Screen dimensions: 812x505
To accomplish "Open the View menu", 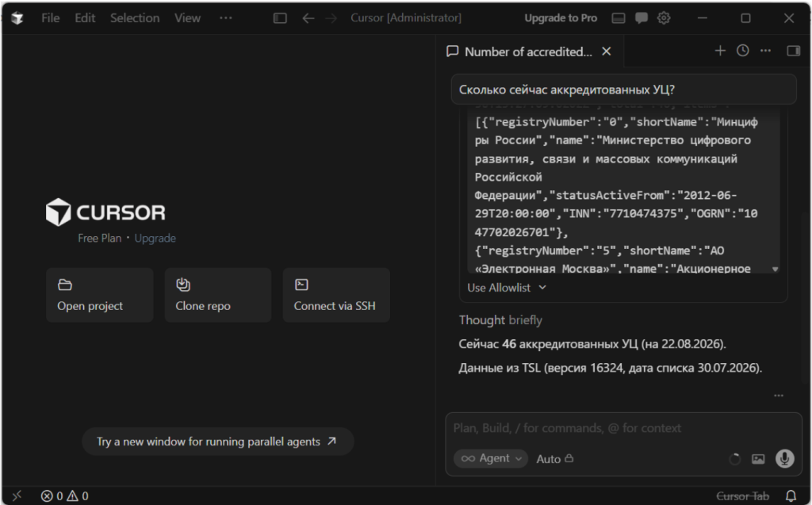I will click(187, 18).
